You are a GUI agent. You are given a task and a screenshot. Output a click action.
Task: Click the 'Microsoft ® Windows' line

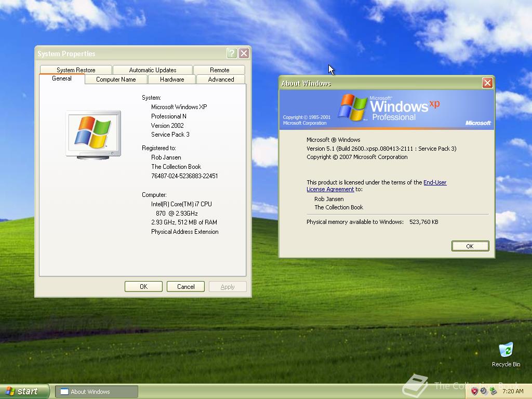[333, 140]
